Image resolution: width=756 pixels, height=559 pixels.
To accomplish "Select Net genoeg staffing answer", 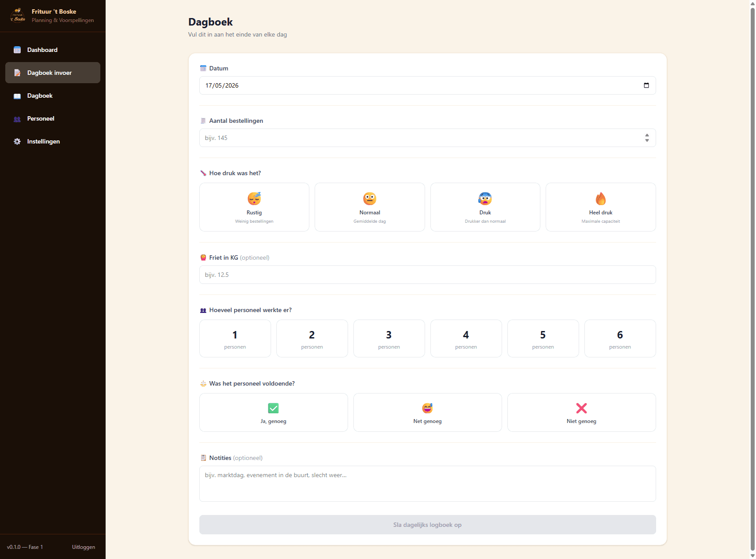I will click(427, 412).
